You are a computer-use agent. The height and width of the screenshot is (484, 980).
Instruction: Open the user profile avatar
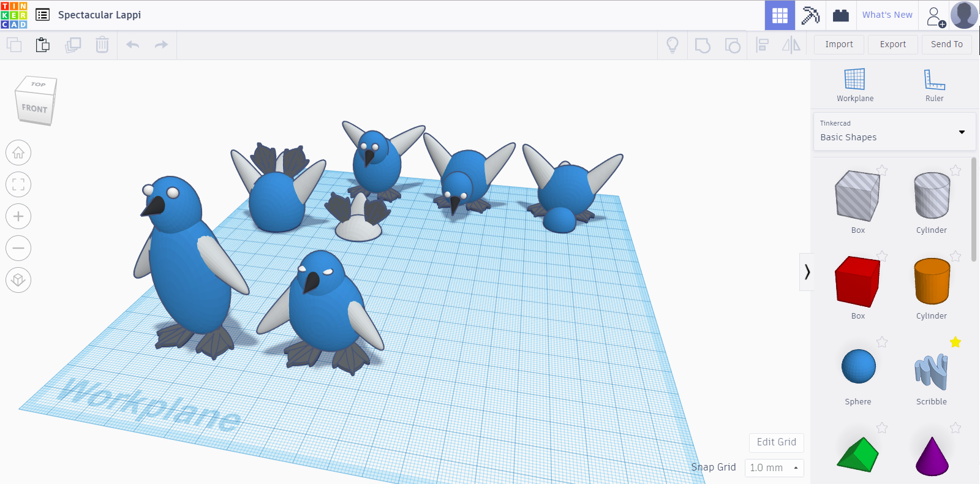click(964, 15)
